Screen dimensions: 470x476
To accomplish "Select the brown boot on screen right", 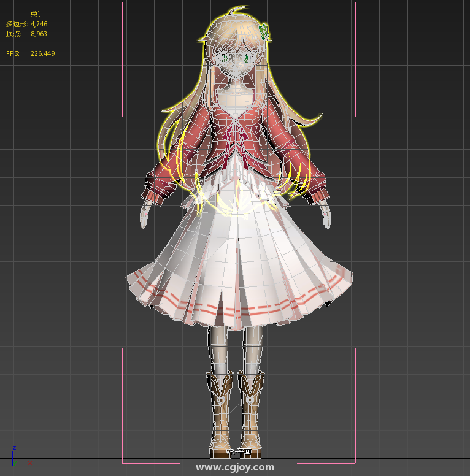I will 252,411.
